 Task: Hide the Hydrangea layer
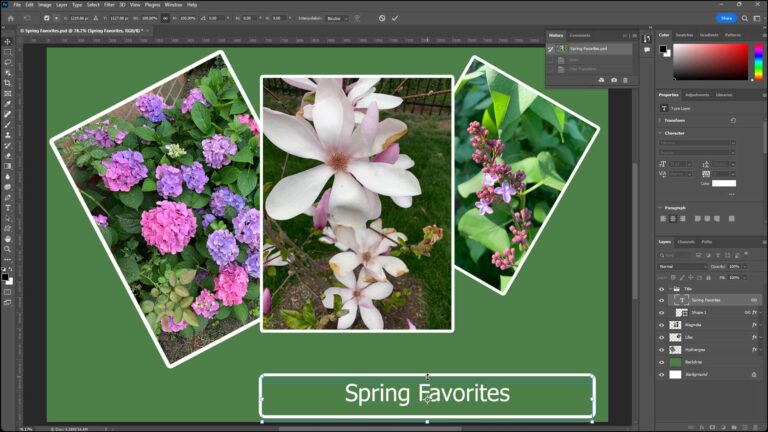click(662, 350)
